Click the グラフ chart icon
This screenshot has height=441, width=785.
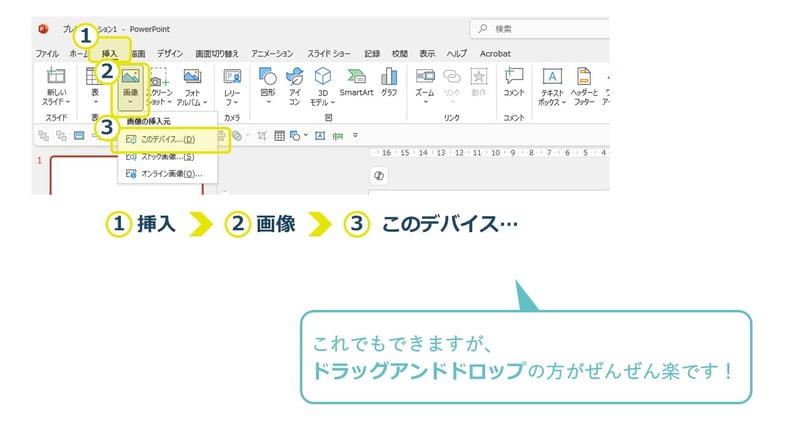click(x=388, y=76)
